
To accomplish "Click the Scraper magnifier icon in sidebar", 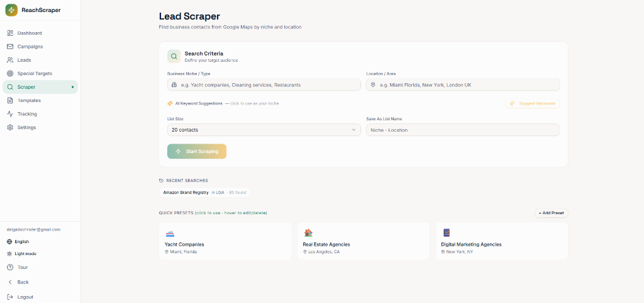I will pyautogui.click(x=10, y=87).
